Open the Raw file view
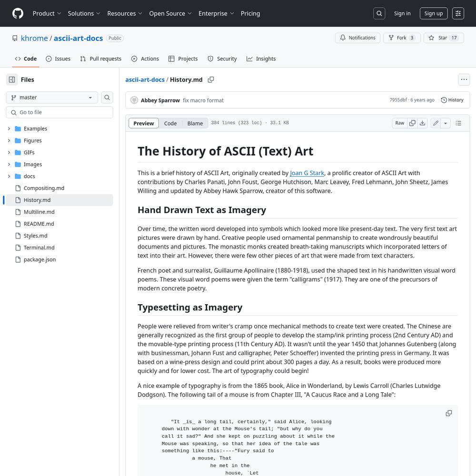The height and width of the screenshot is (476, 476). (x=399, y=123)
